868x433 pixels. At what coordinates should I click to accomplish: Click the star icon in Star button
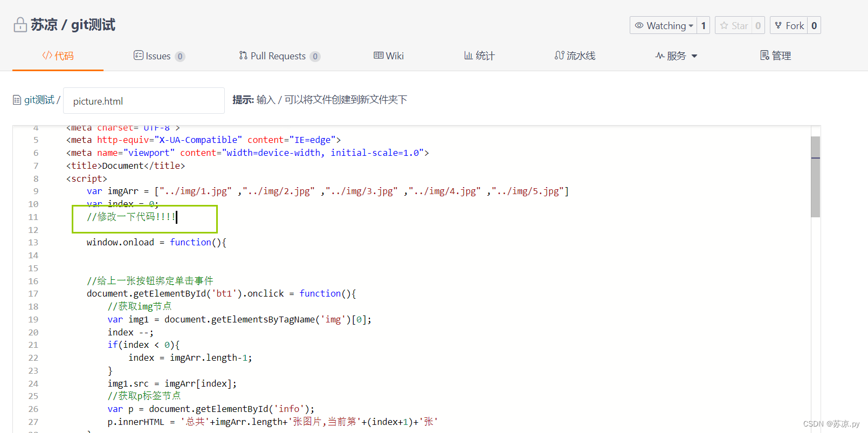724,25
